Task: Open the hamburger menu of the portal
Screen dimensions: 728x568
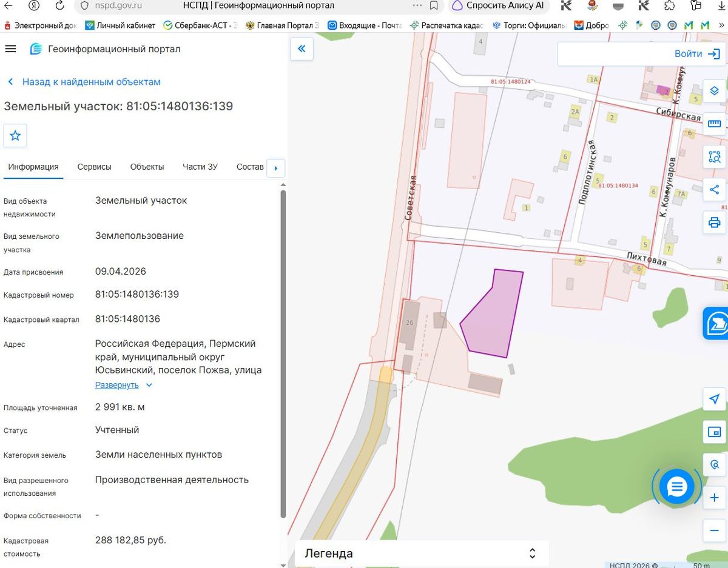Action: coord(10,49)
